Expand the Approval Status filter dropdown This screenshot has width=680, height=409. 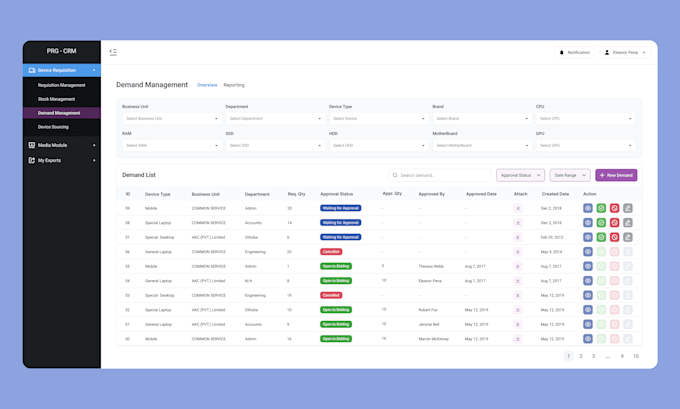pos(520,175)
